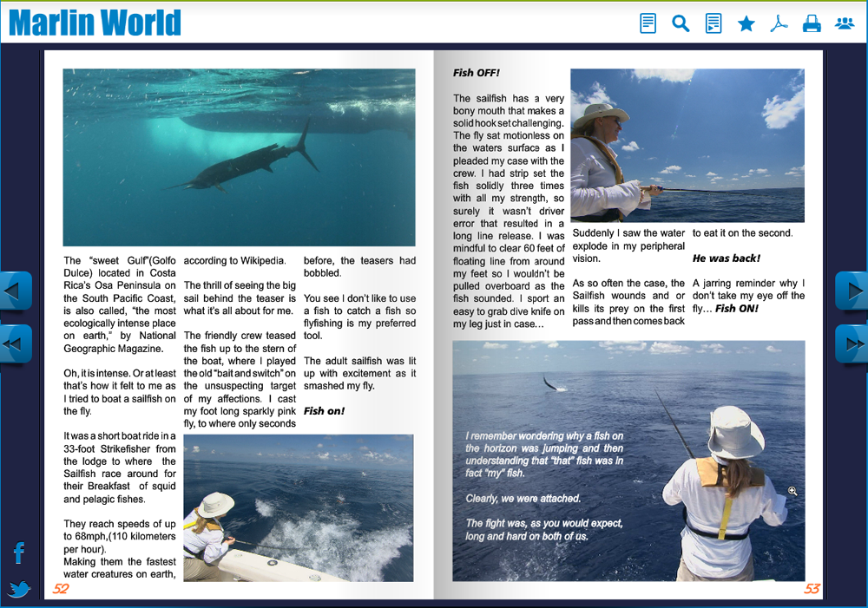Click page number 52 in the corner

[x=61, y=589]
